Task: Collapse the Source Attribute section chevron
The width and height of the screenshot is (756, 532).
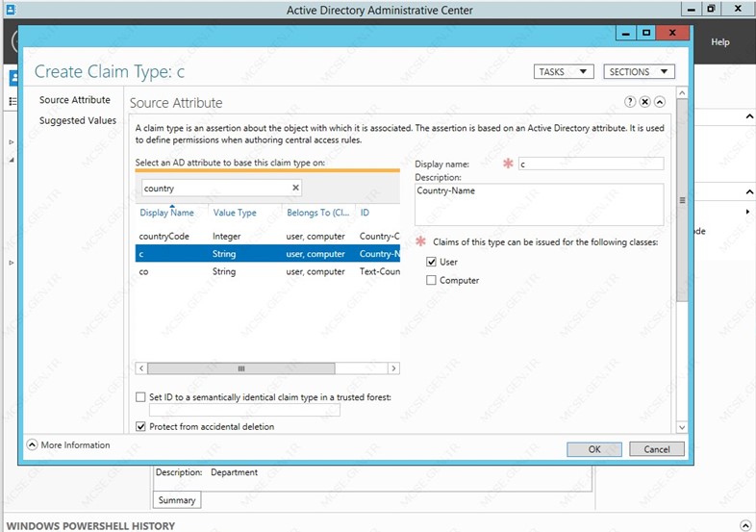Action: click(660, 102)
